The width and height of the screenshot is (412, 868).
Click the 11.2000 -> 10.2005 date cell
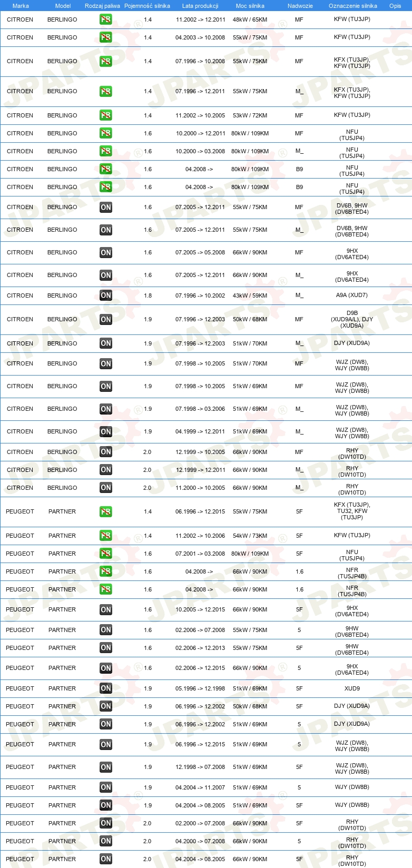(200, 488)
